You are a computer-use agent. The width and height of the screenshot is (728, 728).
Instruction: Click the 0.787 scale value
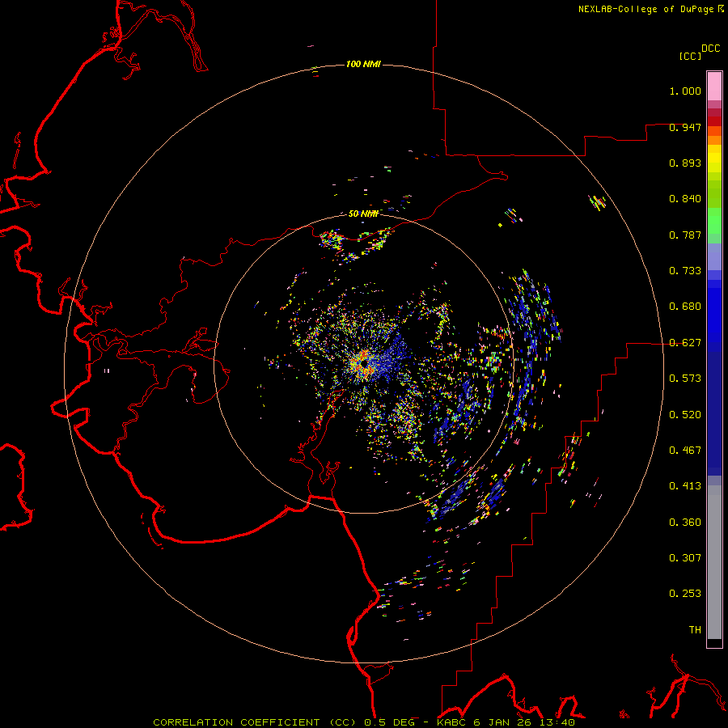click(685, 235)
